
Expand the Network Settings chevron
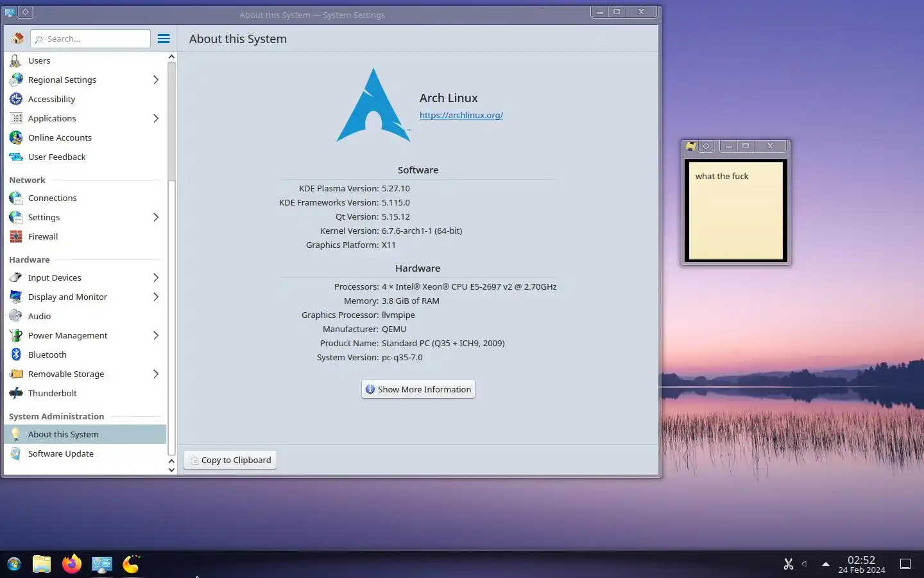[x=155, y=217]
